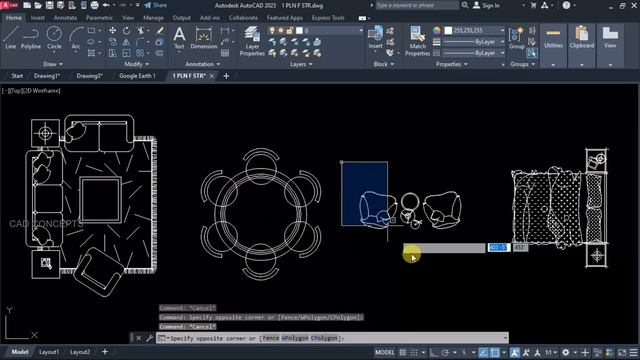Open Layer Properties manager
The height and width of the screenshot is (360, 640).
[x=252, y=41]
